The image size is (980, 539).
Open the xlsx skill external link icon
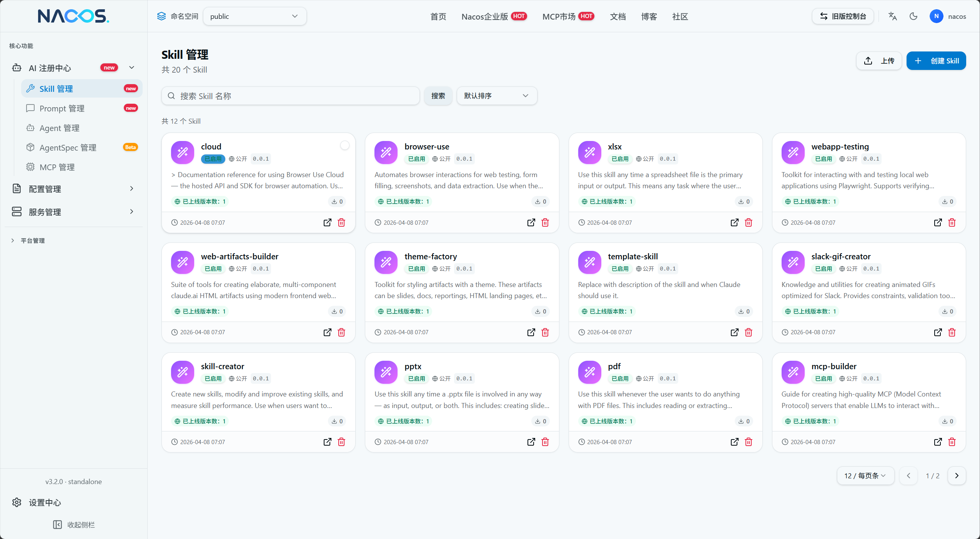pos(735,222)
